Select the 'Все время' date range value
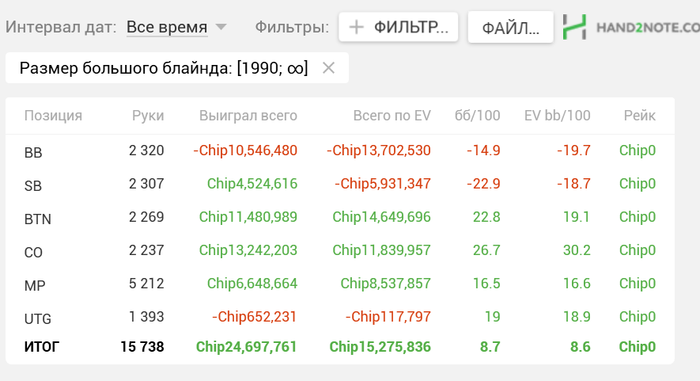The width and height of the screenshot is (700, 381). pos(167,27)
